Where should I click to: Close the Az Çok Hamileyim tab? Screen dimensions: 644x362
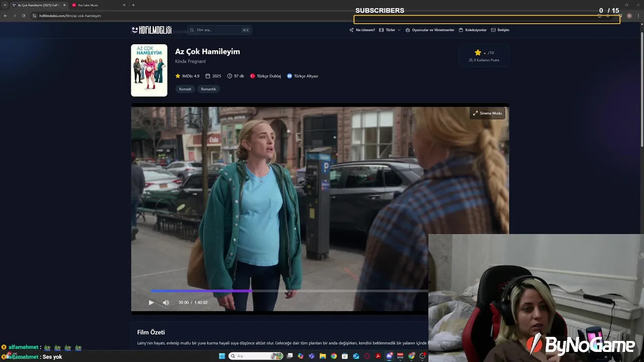64,5
